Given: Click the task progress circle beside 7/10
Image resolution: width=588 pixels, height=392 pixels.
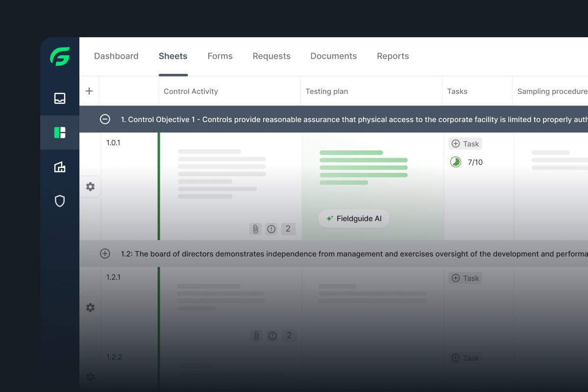Looking at the screenshot, I should click(456, 162).
